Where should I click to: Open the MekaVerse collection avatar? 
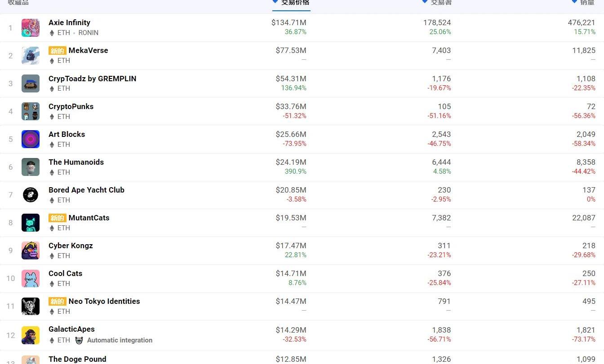pos(31,56)
